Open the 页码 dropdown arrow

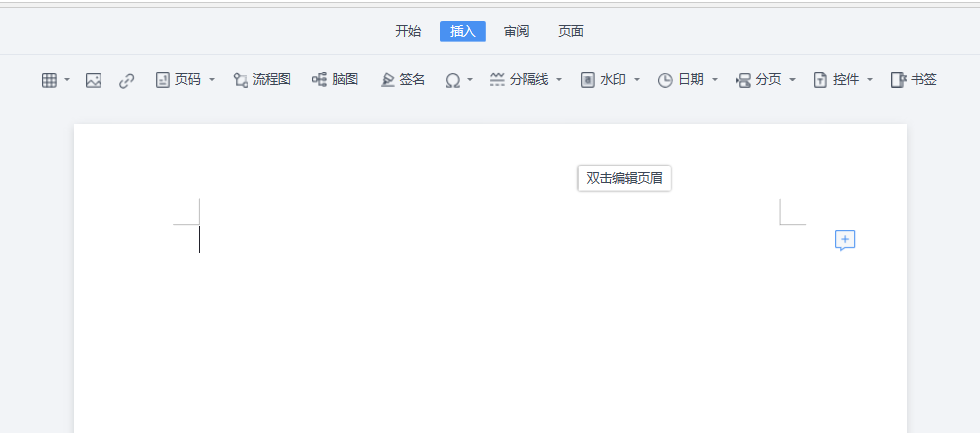(x=211, y=80)
